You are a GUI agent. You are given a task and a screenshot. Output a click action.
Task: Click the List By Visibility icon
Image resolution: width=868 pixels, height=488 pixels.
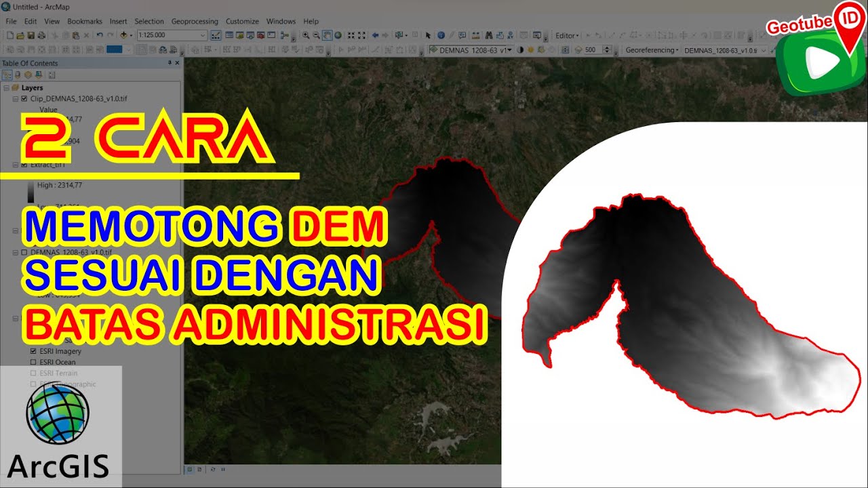pyautogui.click(x=28, y=75)
